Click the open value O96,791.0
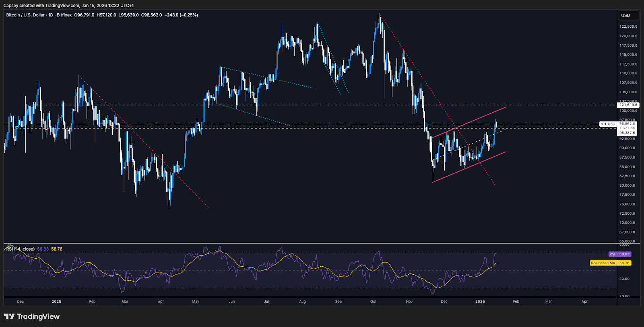The image size is (644, 327). (84, 15)
